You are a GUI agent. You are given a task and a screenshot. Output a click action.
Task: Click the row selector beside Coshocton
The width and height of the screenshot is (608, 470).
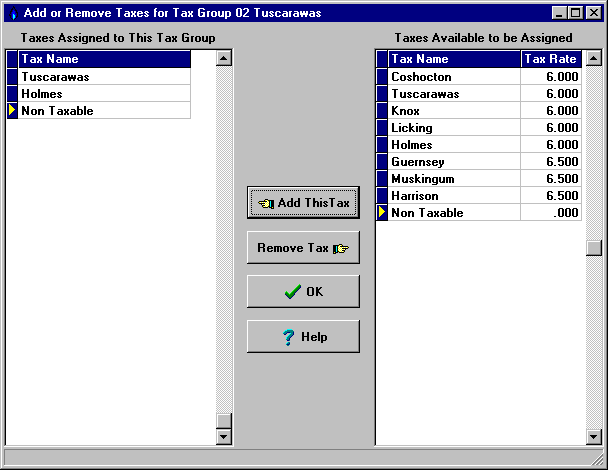(382, 77)
